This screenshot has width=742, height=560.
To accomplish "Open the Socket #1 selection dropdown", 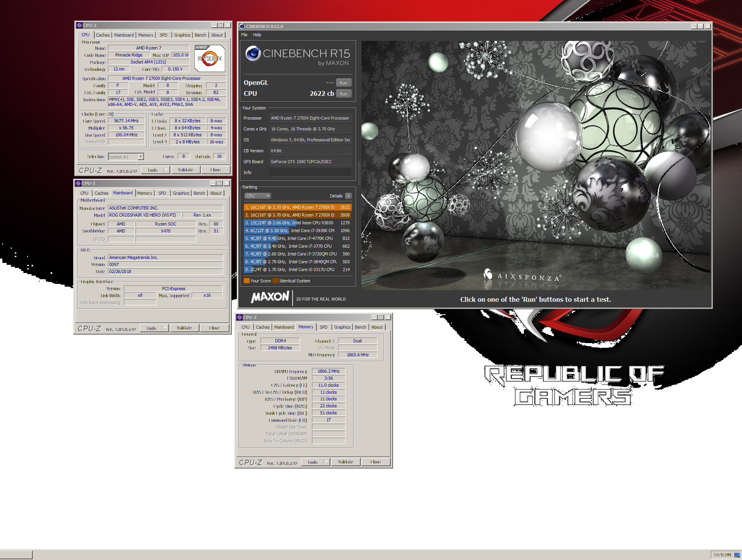I will tap(141, 157).
